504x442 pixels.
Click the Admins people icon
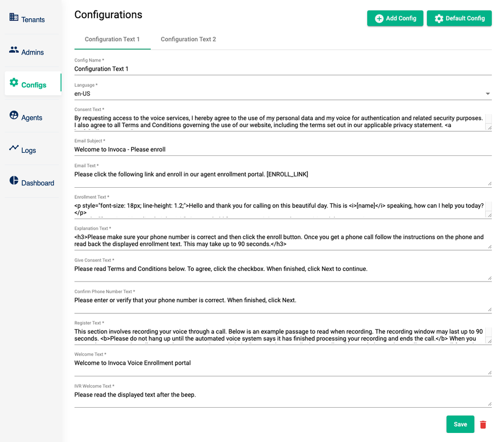[14, 49]
